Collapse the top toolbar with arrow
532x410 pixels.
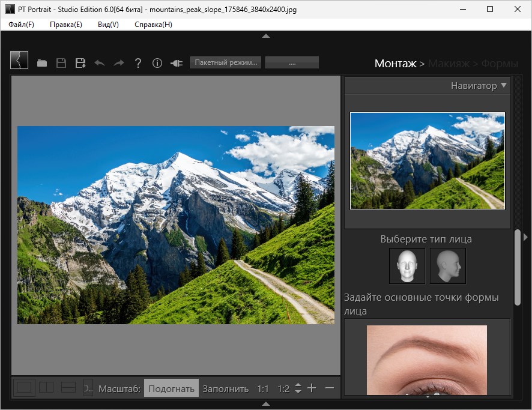[266, 36]
